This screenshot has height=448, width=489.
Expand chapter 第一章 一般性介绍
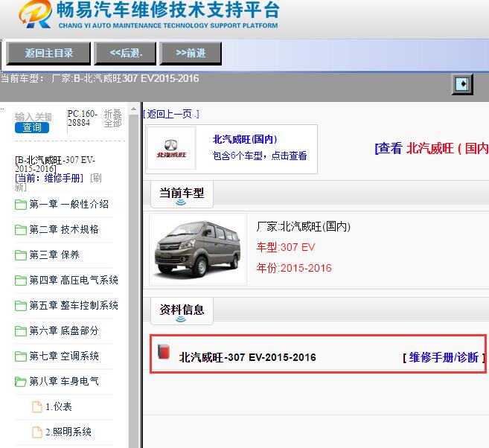click(x=69, y=204)
